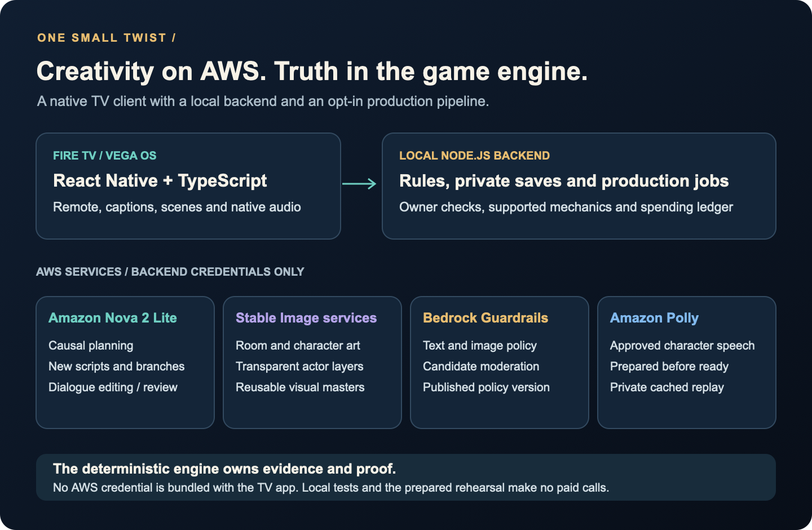Viewport: 812px width, 530px height.
Task: Click the "LOCAL NODE.JS BACKEND" label
Action: (x=474, y=156)
